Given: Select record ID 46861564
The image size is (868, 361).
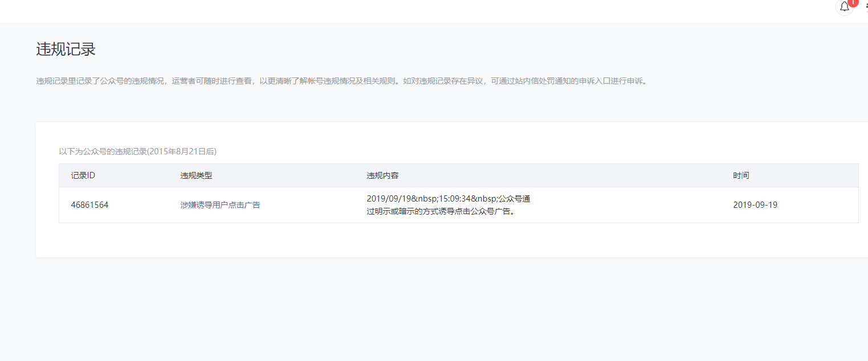Looking at the screenshot, I should coord(89,205).
